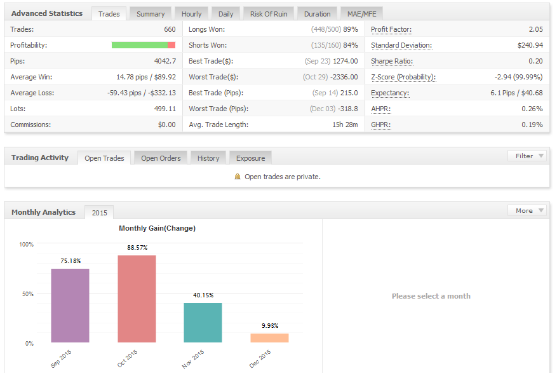Open the History tab
The height and width of the screenshot is (392, 557).
point(208,158)
